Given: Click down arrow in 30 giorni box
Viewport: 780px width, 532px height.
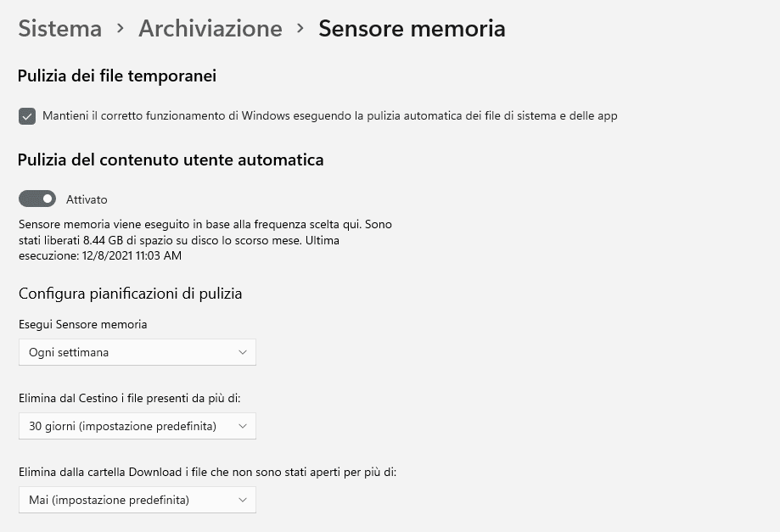Looking at the screenshot, I should point(243,426).
